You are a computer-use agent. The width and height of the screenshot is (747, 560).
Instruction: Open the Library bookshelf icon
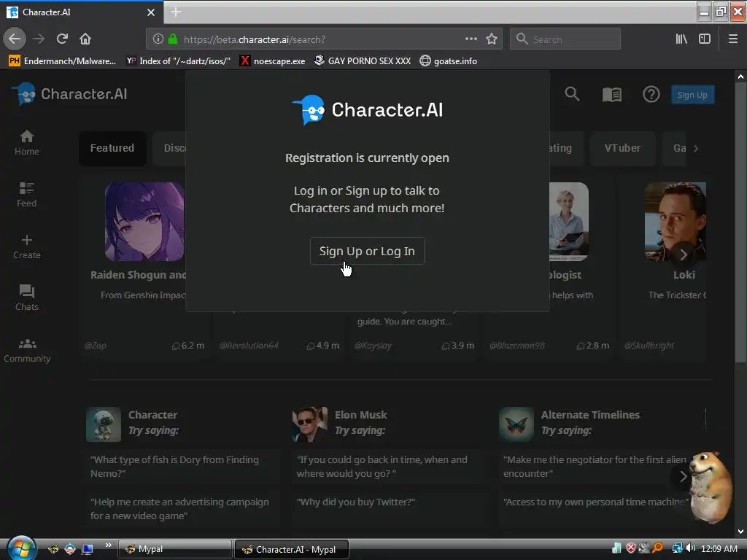click(681, 39)
